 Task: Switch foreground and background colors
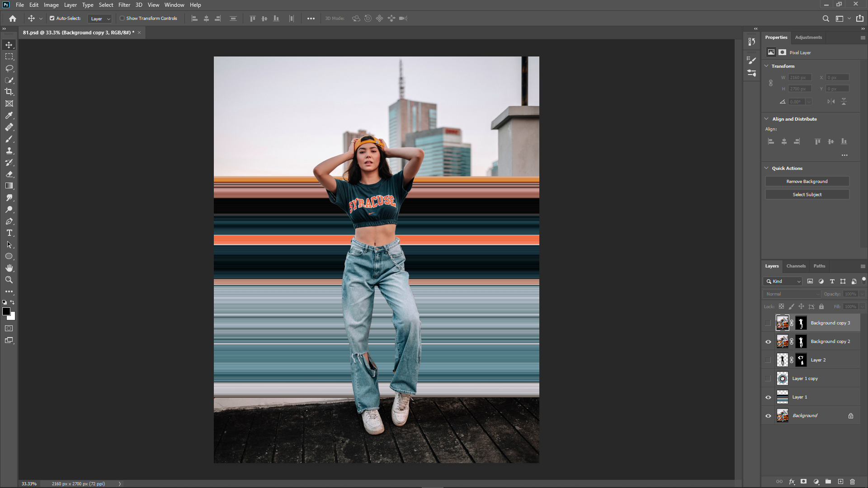pos(13,302)
